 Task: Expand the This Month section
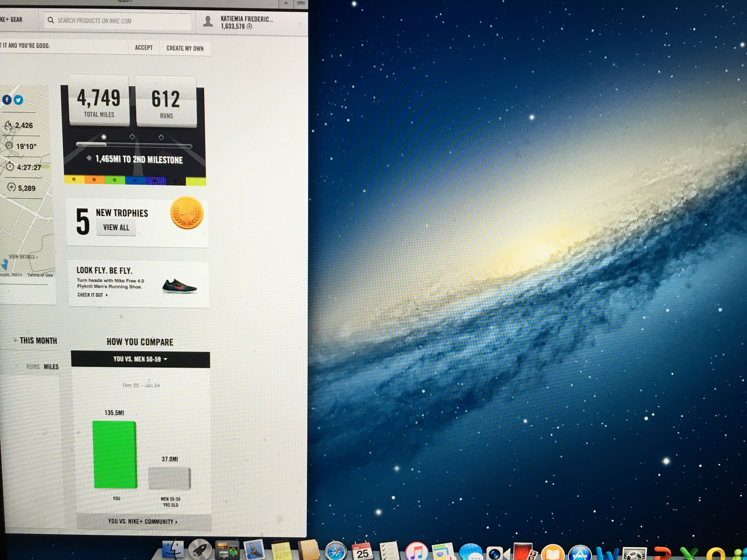pos(35,341)
